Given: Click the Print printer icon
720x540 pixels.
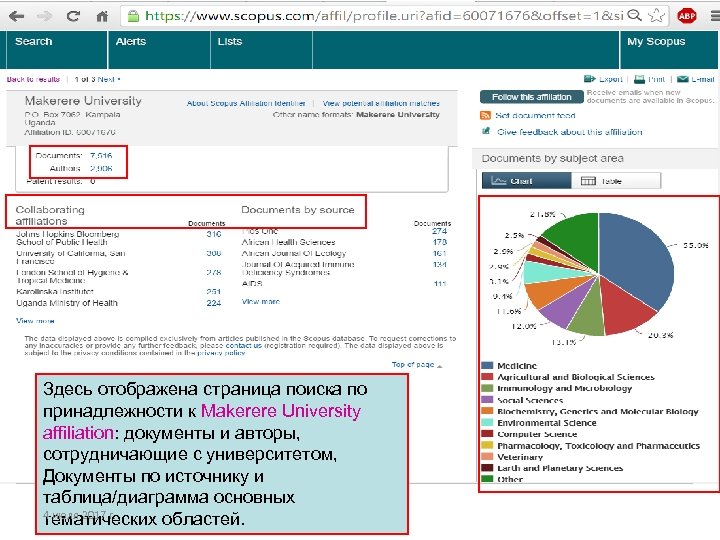Looking at the screenshot, I should point(639,79).
